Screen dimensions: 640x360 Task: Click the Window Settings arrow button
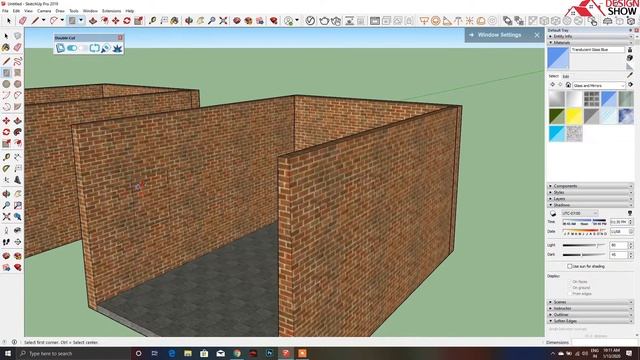click(x=471, y=35)
